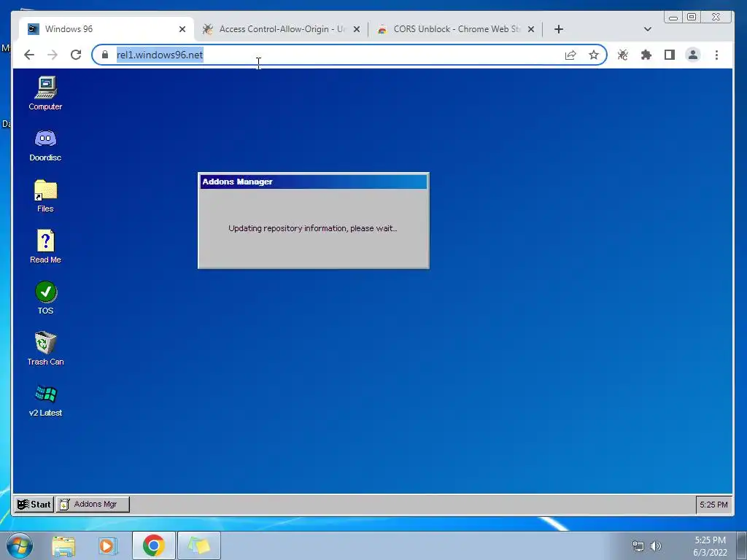Open Windows Explorer from taskbar
747x560 pixels.
click(x=63, y=545)
